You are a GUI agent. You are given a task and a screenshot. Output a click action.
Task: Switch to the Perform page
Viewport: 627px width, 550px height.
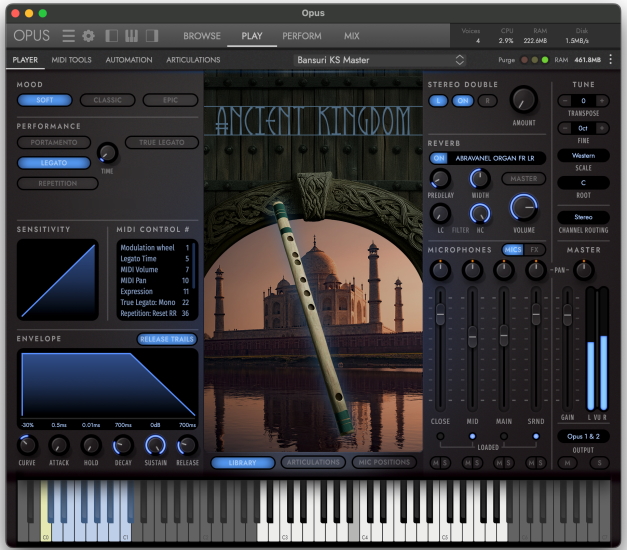click(302, 36)
